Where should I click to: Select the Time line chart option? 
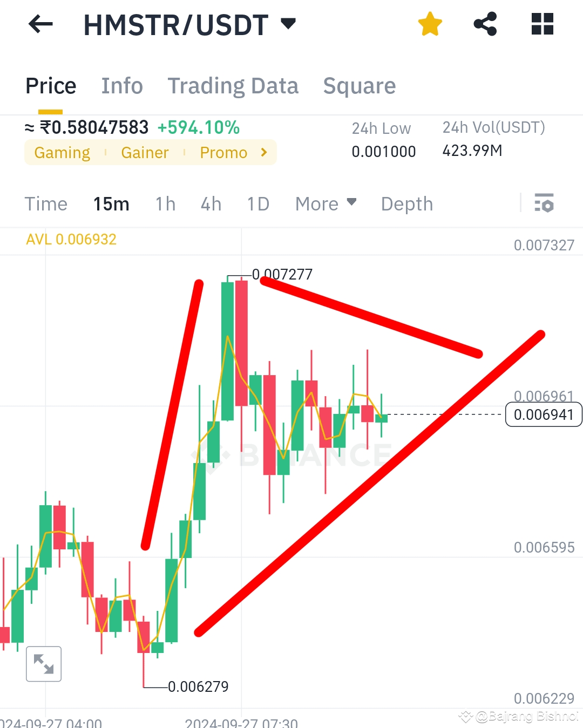(x=46, y=204)
